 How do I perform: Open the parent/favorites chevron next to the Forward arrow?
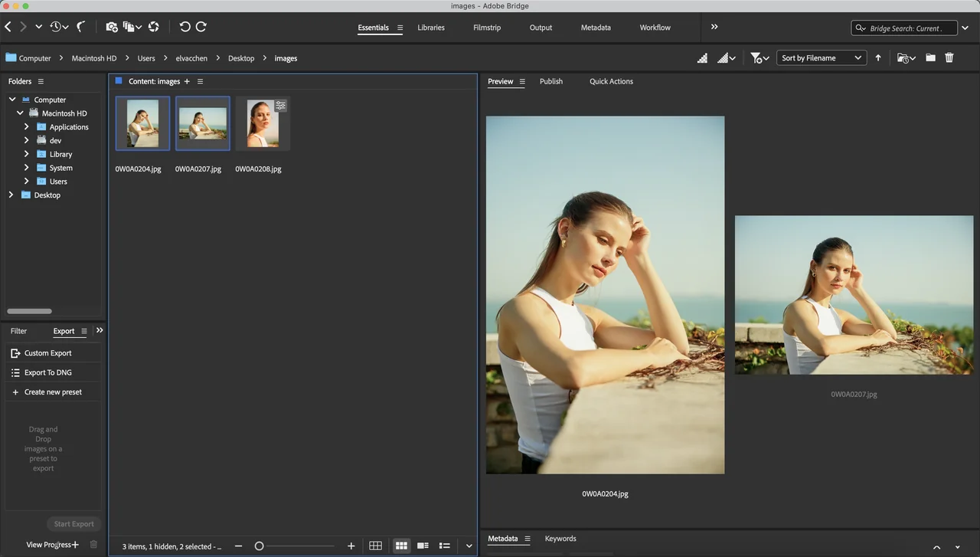38,27
